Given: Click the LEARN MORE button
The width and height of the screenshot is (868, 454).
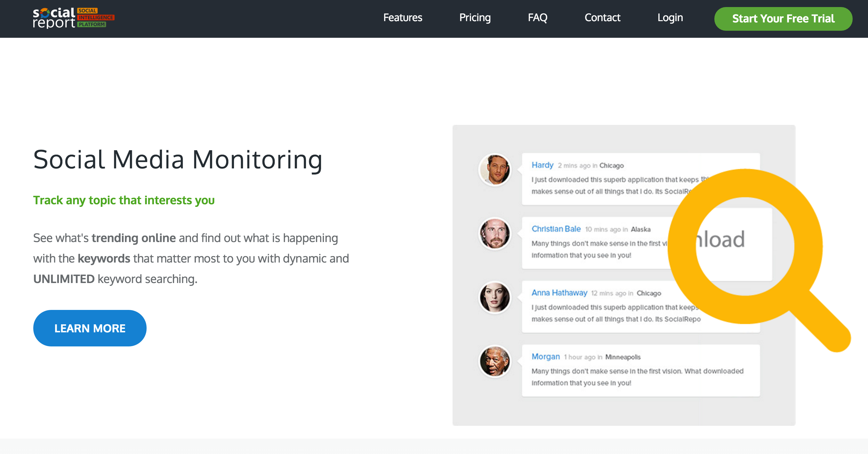Looking at the screenshot, I should point(90,328).
